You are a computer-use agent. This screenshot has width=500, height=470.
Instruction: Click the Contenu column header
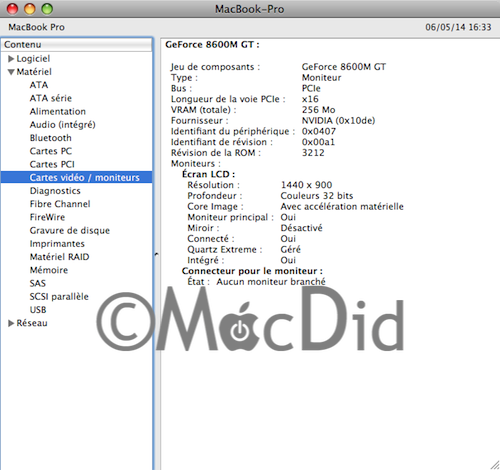coord(76,45)
